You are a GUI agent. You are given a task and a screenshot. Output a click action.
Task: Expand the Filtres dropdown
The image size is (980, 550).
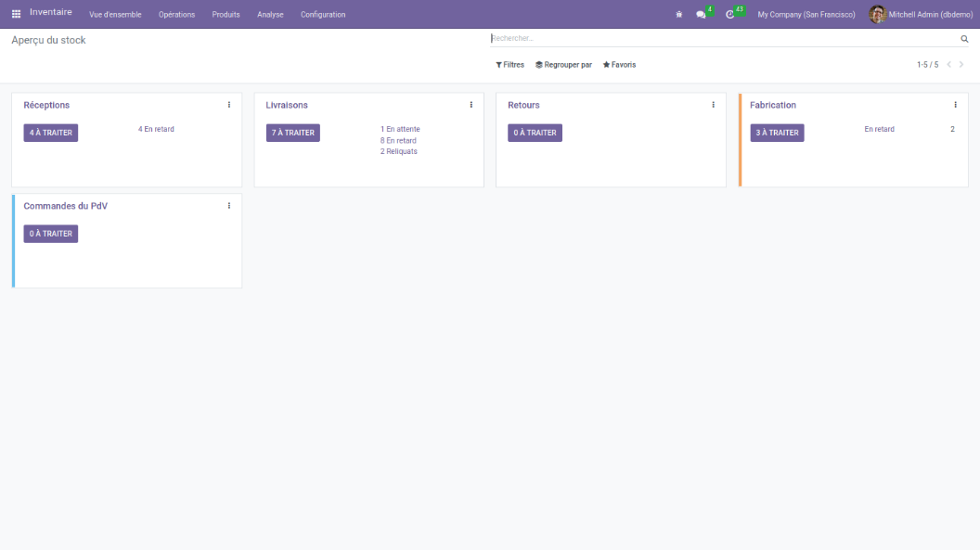pyautogui.click(x=509, y=65)
